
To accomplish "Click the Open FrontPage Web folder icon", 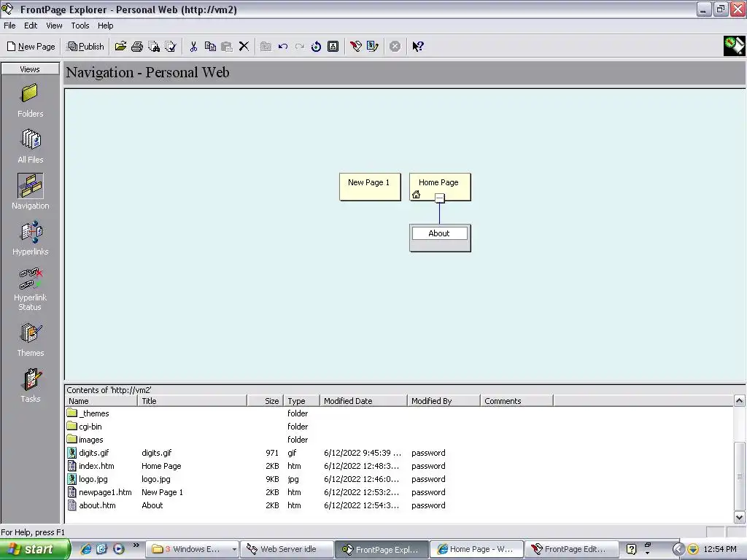I will click(x=120, y=46).
